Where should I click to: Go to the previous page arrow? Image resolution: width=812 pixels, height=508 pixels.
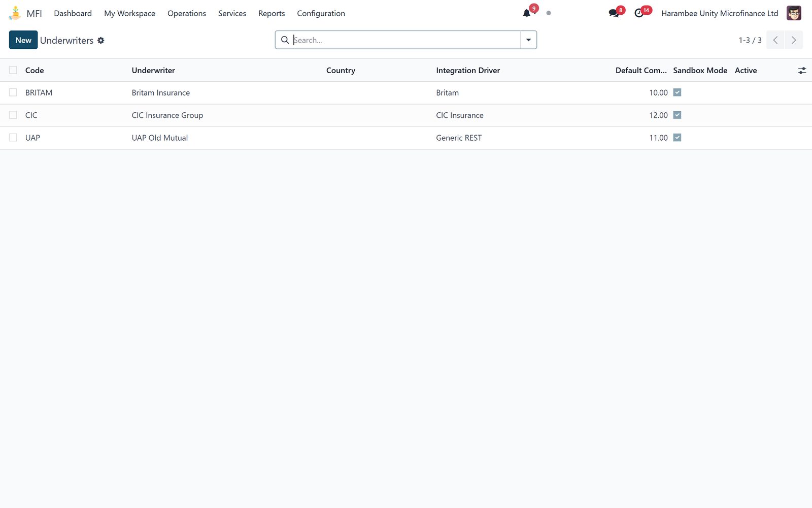[x=775, y=40]
